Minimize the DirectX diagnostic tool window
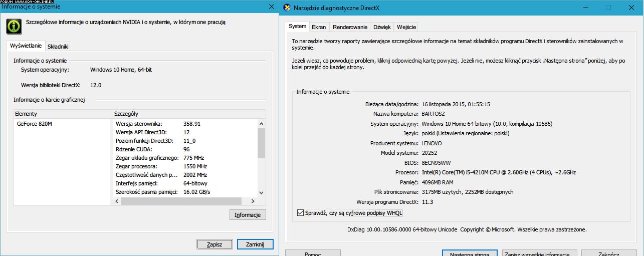 click(586, 7)
